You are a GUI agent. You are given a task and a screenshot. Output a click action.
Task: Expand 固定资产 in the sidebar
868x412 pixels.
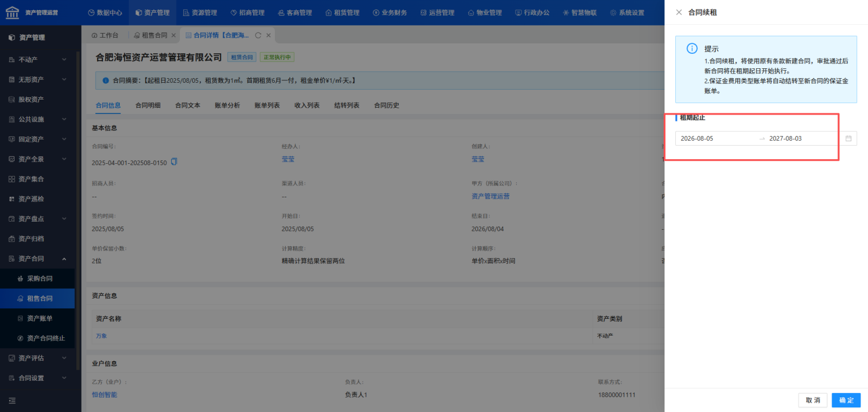[38, 139]
